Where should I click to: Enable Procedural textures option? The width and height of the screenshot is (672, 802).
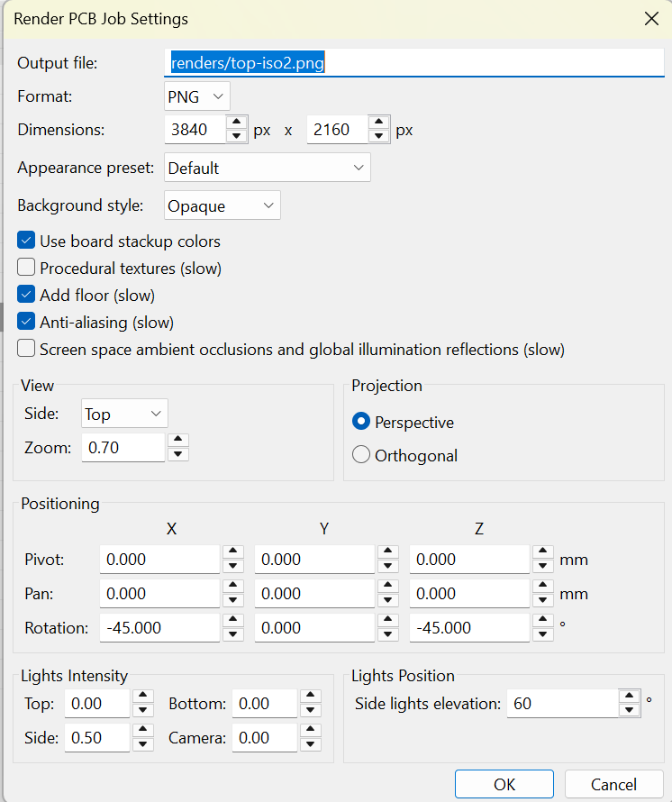(26, 268)
